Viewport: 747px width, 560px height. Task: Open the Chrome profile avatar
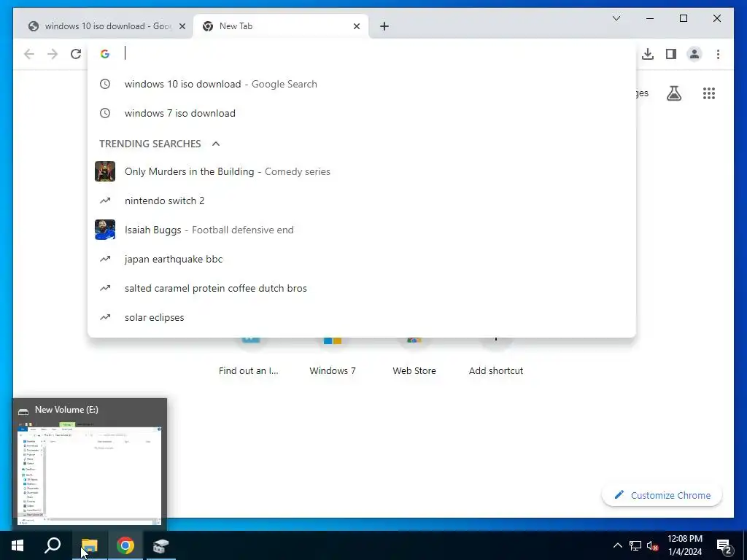coord(694,54)
